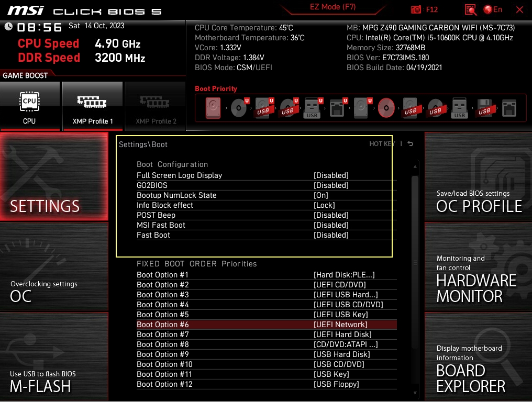Viewport: 532px width, 402px height.
Task: Open the HARDWARE MONITOR tile
Action: [x=479, y=267]
